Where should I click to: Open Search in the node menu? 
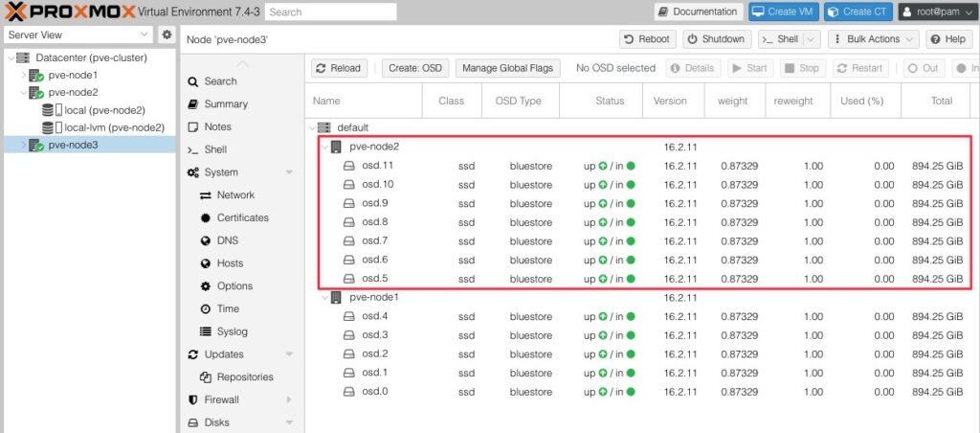pyautogui.click(x=221, y=81)
